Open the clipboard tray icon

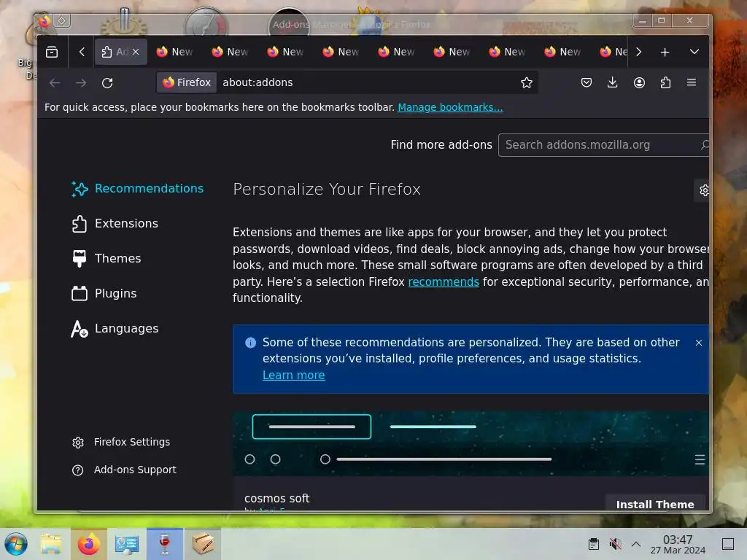click(x=594, y=544)
